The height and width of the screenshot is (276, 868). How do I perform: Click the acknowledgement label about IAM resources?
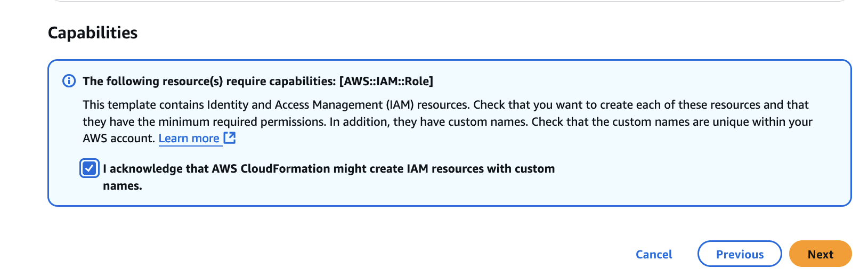point(329,177)
